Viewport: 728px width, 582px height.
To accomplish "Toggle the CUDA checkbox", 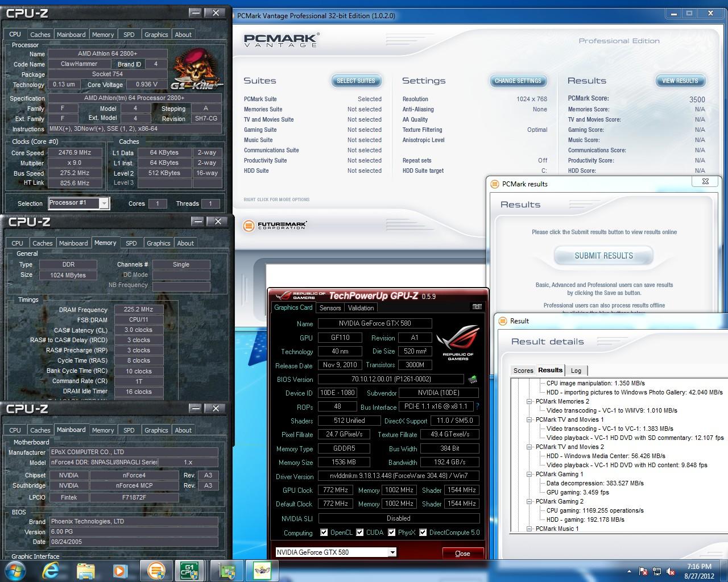I will tap(360, 533).
